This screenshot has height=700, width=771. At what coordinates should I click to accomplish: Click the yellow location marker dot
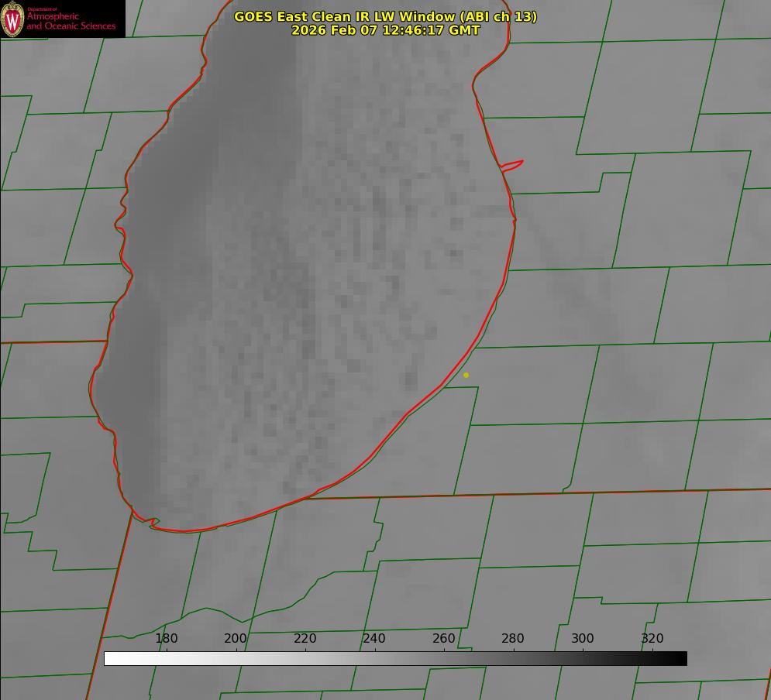tap(466, 375)
